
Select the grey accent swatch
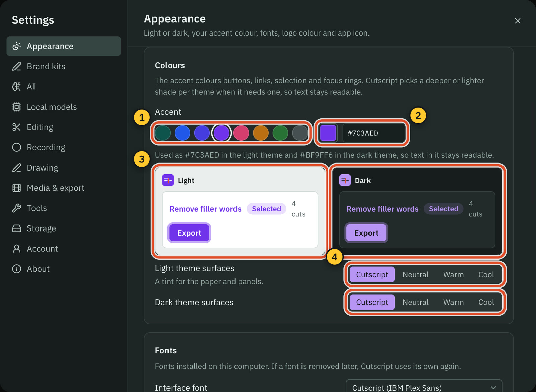[300, 133]
